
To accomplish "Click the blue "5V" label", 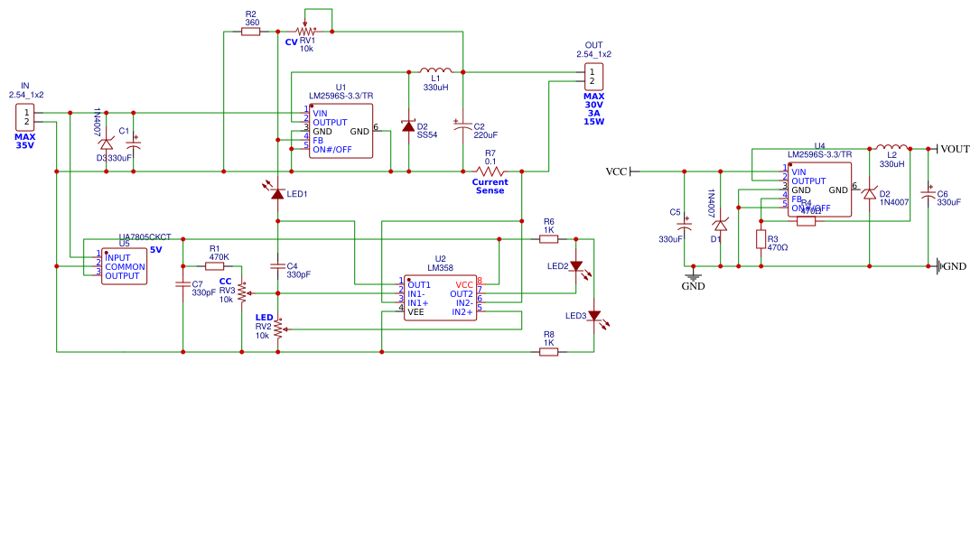I will (155, 249).
